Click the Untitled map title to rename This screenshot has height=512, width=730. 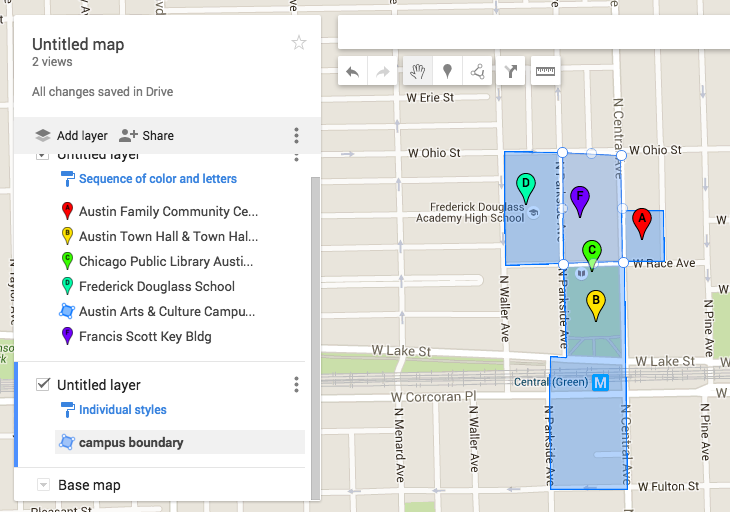click(x=78, y=44)
